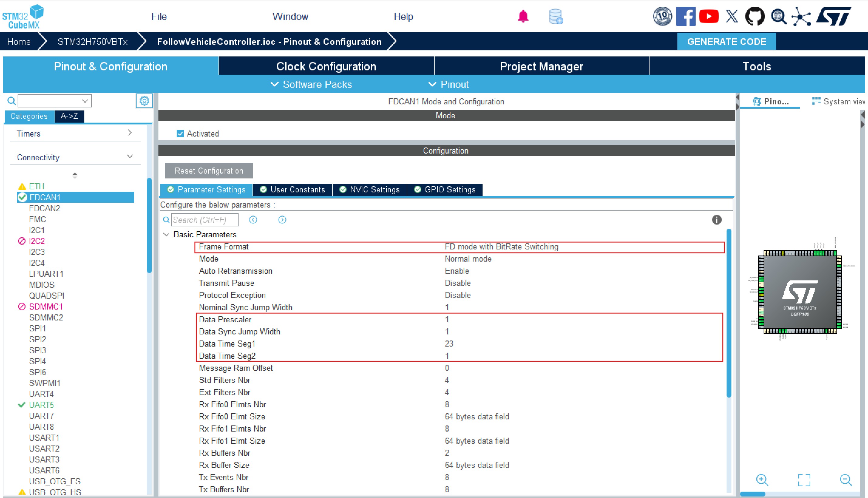
Task: Open the peripheral search dropdown
Action: [x=85, y=101]
